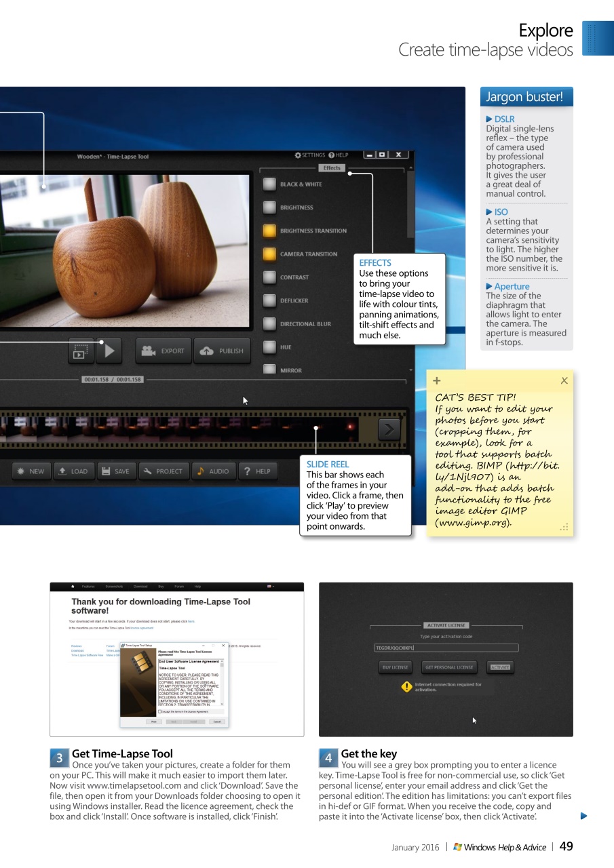The height and width of the screenshot is (868, 614).
Task: Enable the Black & White effect
Action: coord(269,183)
